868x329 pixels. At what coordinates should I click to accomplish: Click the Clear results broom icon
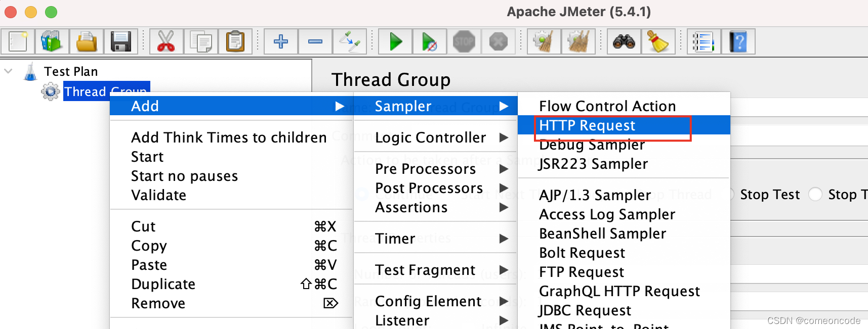[544, 41]
